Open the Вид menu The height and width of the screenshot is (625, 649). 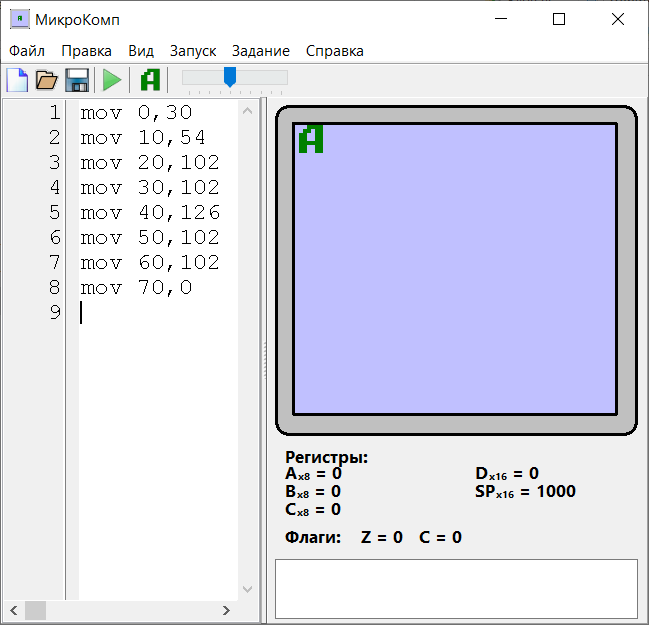point(141,51)
